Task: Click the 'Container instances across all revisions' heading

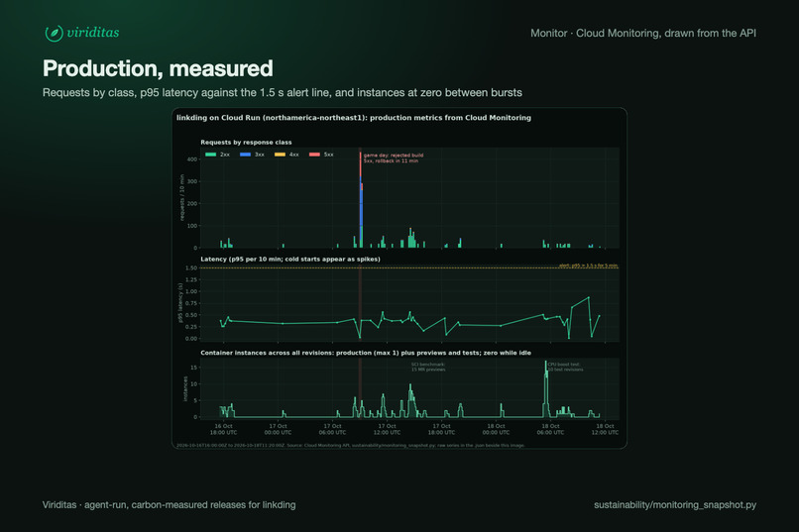Action: [x=366, y=353]
